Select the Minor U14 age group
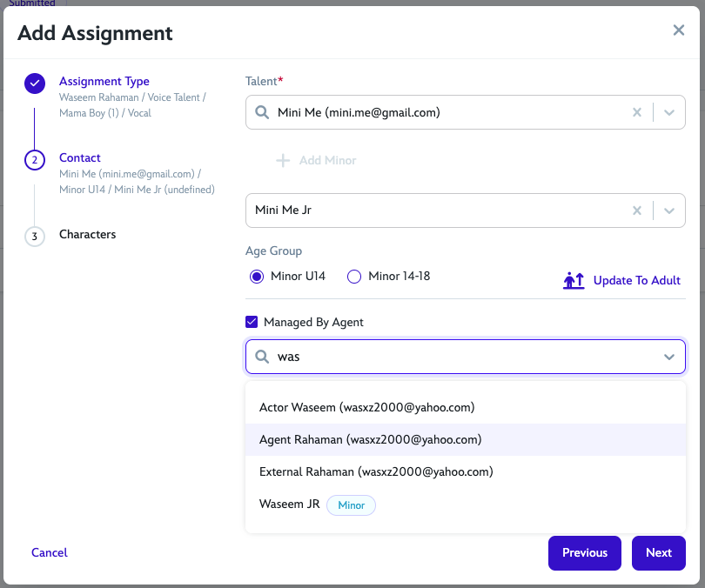The height and width of the screenshot is (588, 705). click(x=257, y=277)
